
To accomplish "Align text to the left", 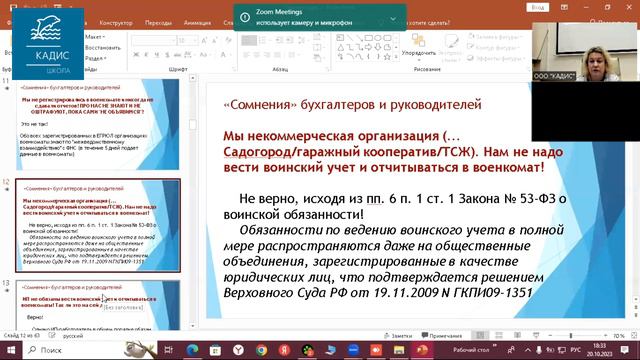I will pos(246,55).
